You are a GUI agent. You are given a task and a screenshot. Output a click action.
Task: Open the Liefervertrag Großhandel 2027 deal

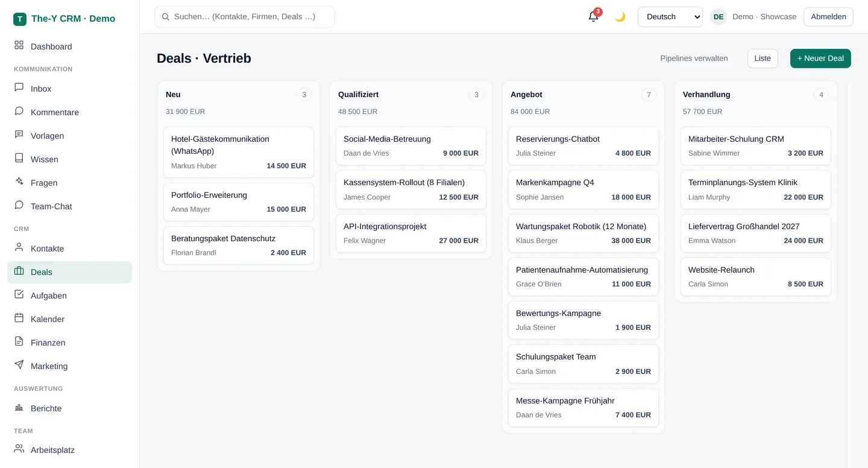point(756,233)
